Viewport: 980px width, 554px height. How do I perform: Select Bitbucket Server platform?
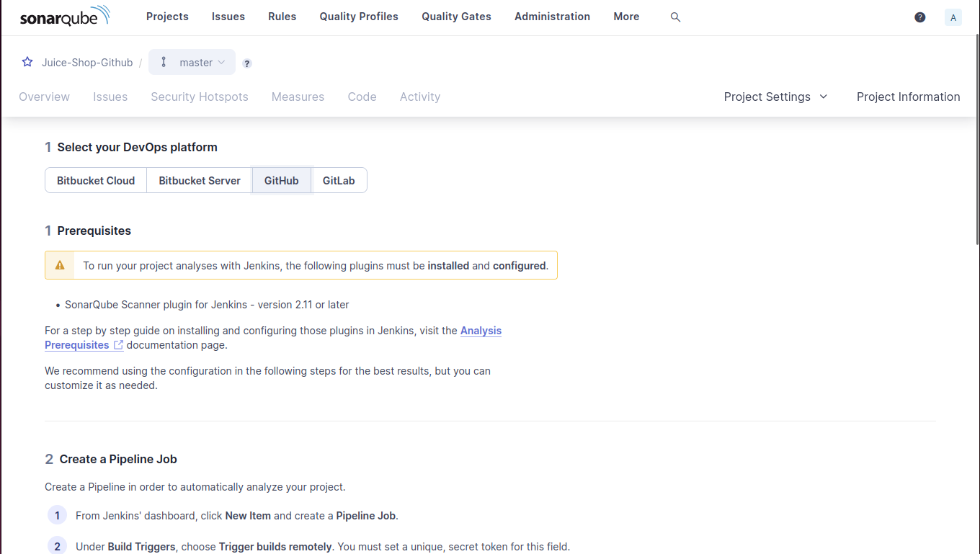pos(199,180)
